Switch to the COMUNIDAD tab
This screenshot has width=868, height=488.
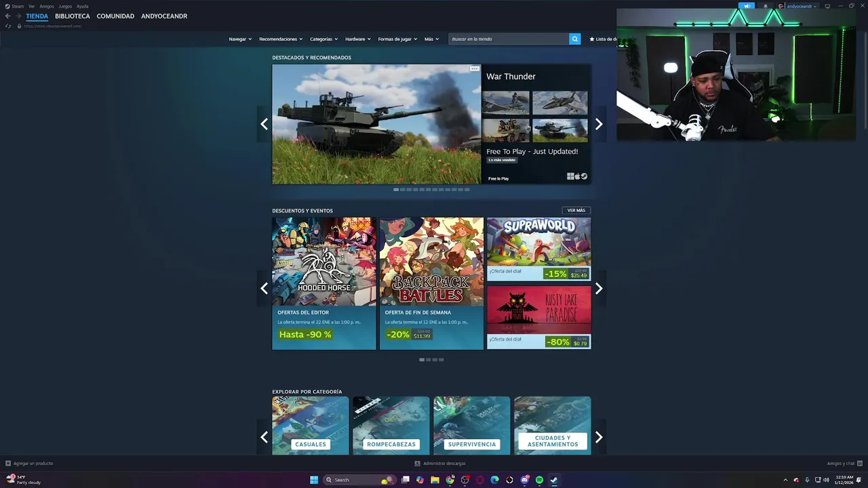[115, 16]
